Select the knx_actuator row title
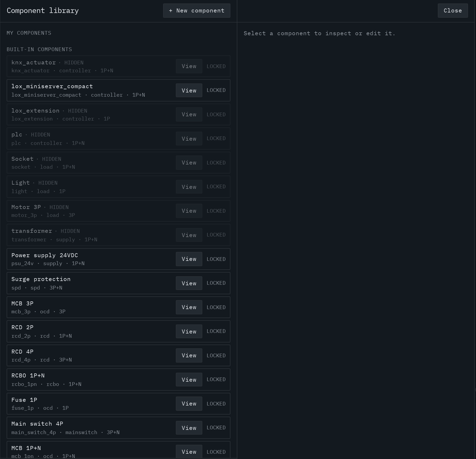 33,63
